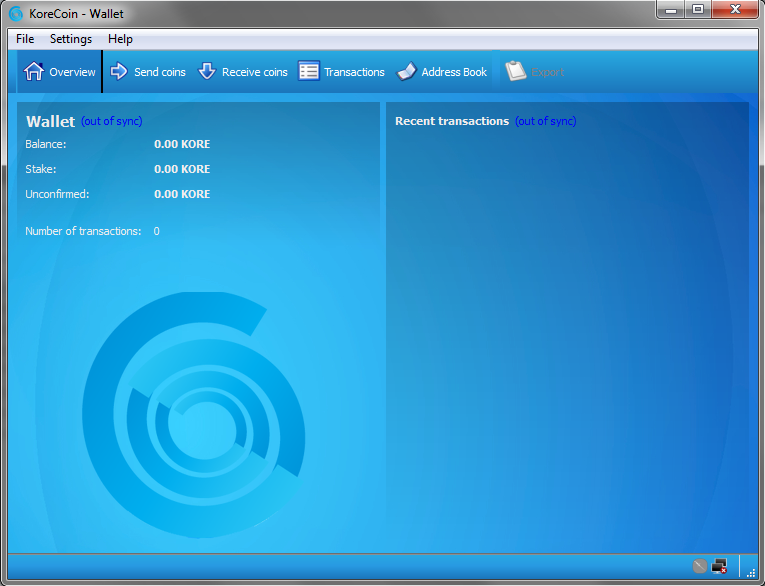Click the staking disabled status icon
The height and width of the screenshot is (586, 765).
[700, 566]
